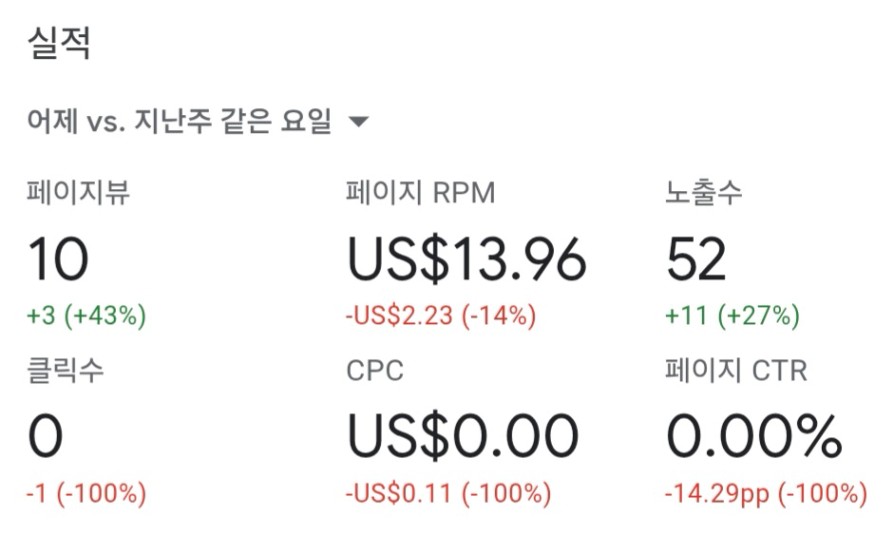The image size is (894, 535).
Task: Select the -1 (-100%) change text
Action: [x=87, y=493]
